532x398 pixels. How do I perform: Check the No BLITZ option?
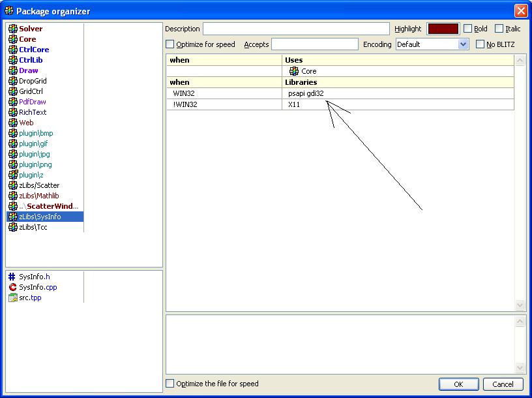480,44
